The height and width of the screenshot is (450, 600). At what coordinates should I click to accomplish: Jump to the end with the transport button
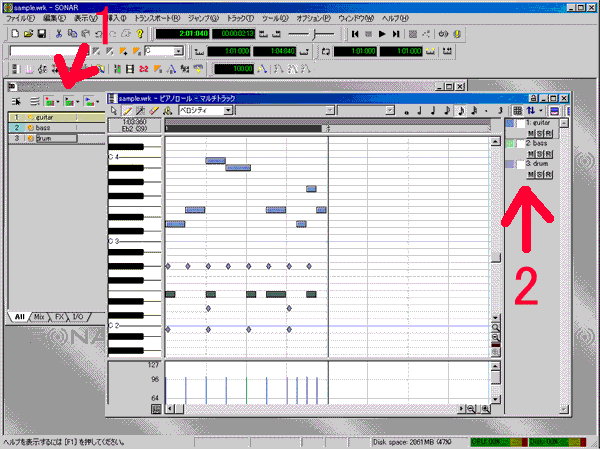(396, 34)
